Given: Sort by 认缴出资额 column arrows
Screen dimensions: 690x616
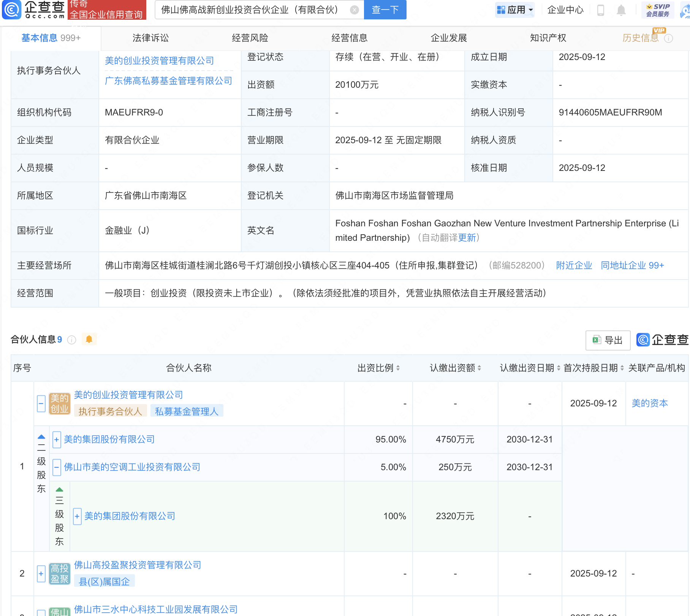Looking at the screenshot, I should (x=480, y=368).
